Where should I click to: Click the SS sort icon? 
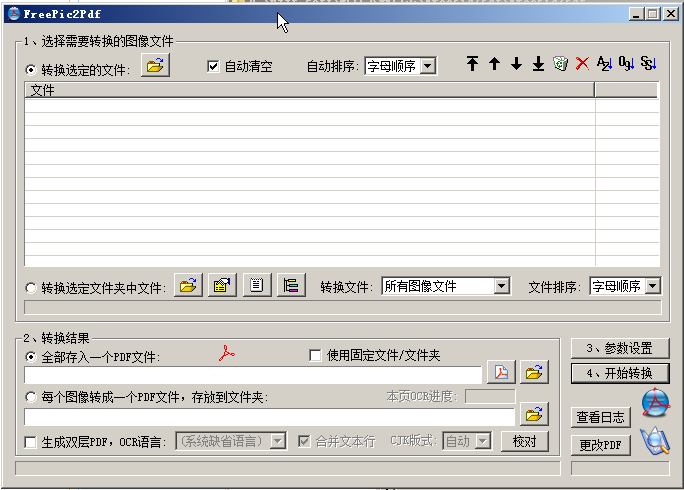(648, 64)
